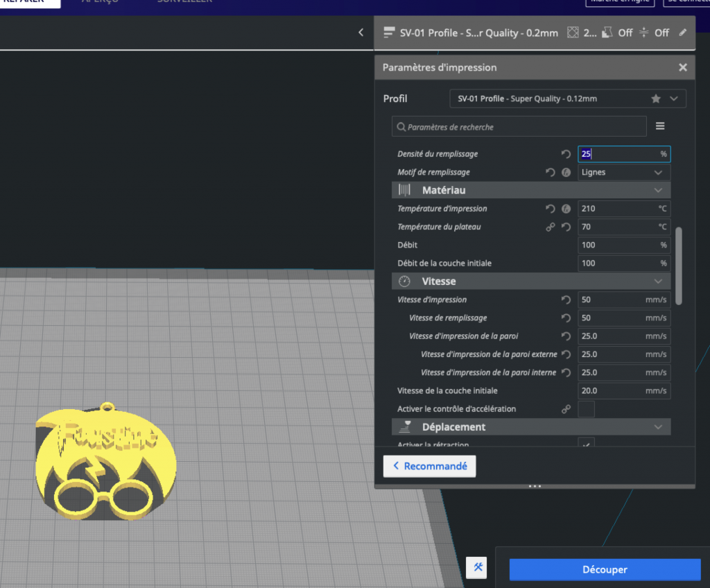Reset Vitesse de remplissage value
This screenshot has width=710, height=588.
point(566,318)
